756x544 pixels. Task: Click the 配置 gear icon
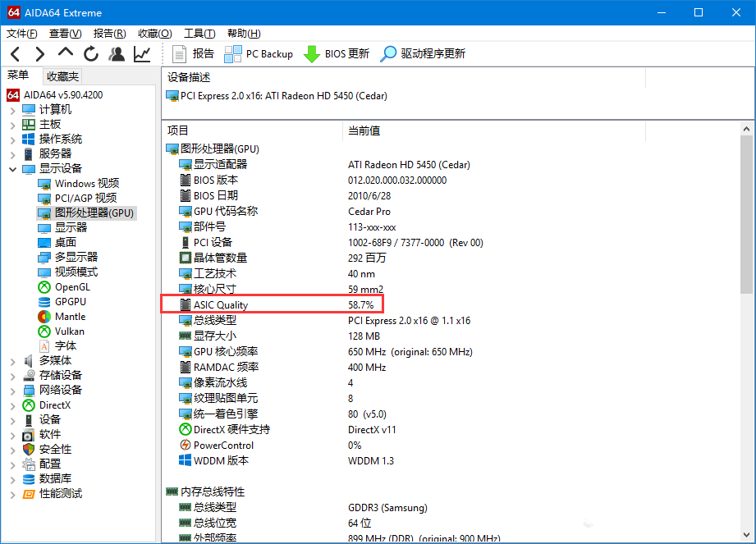pyautogui.click(x=29, y=464)
